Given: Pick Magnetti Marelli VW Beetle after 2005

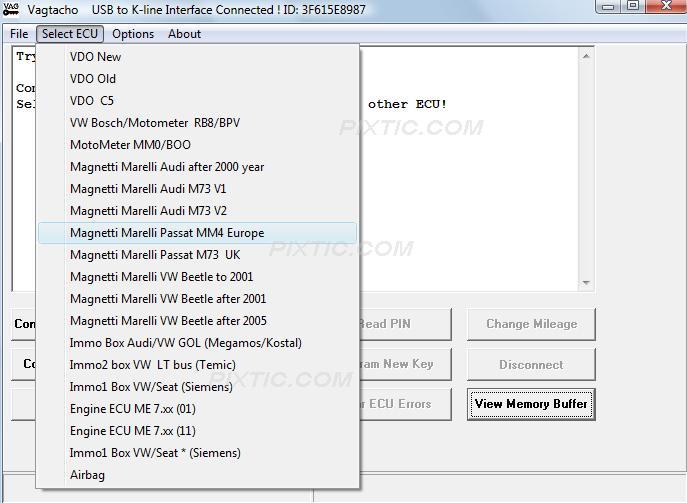Looking at the screenshot, I should 168,321.
